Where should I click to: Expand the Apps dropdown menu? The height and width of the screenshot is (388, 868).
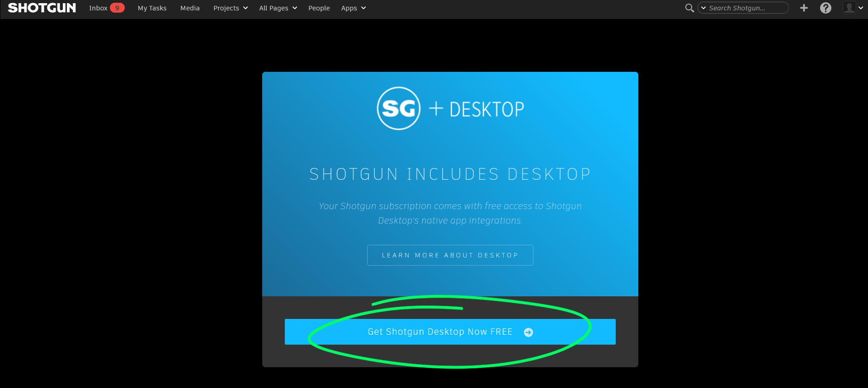(354, 8)
